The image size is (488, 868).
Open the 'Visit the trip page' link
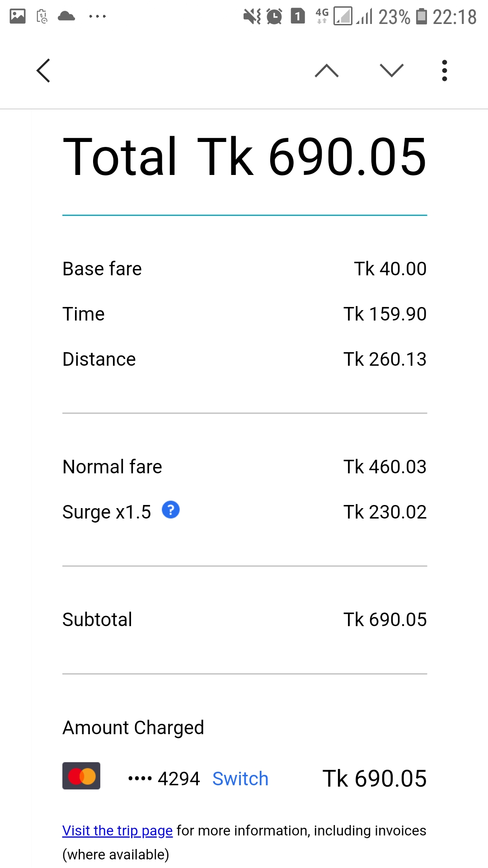pos(117,831)
